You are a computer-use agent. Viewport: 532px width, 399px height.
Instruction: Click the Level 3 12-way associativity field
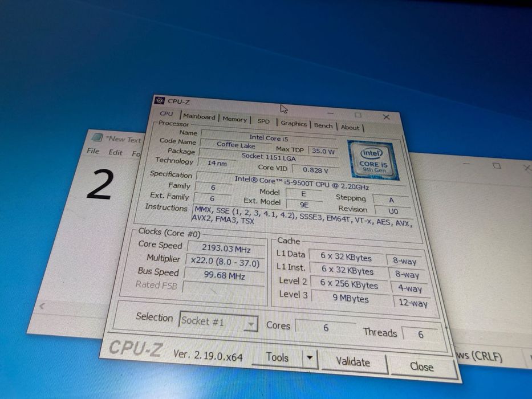413,302
